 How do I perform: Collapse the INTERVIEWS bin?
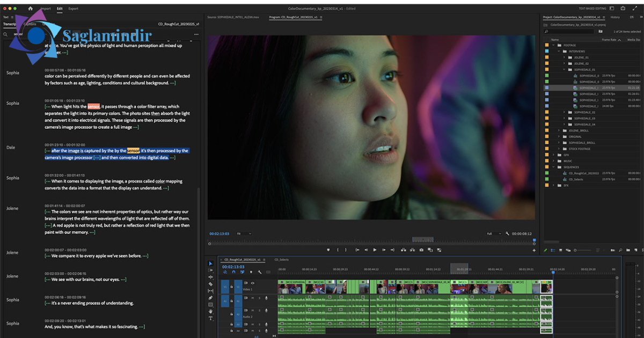559,52
